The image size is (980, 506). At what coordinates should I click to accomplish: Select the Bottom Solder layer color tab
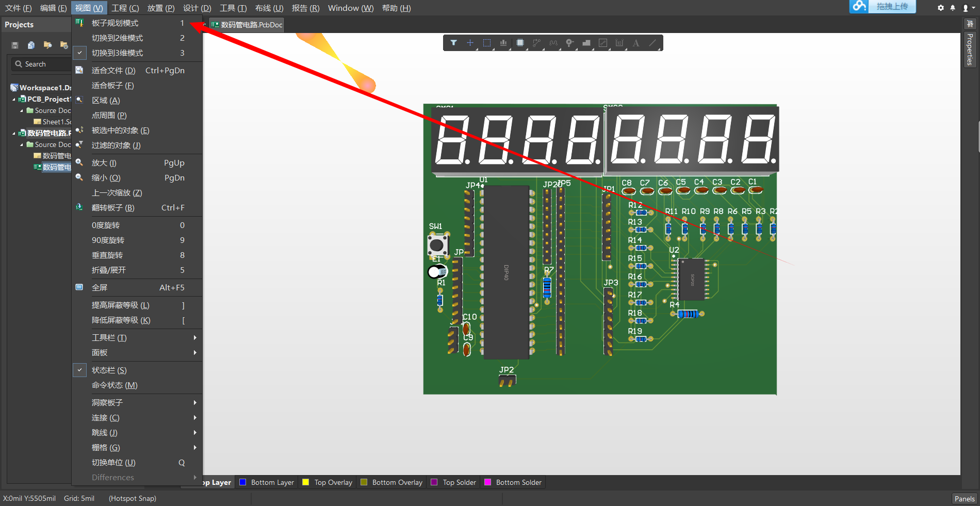tap(513, 482)
